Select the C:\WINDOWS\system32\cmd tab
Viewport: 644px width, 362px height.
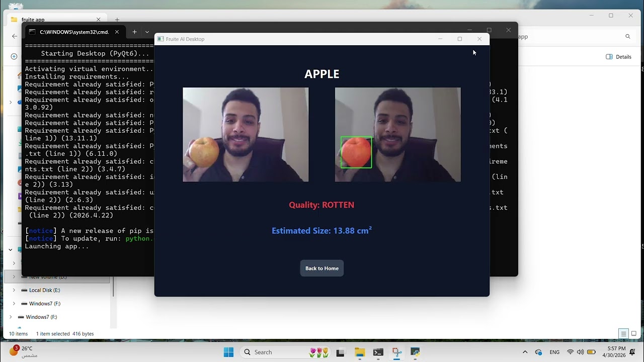pos(74,32)
